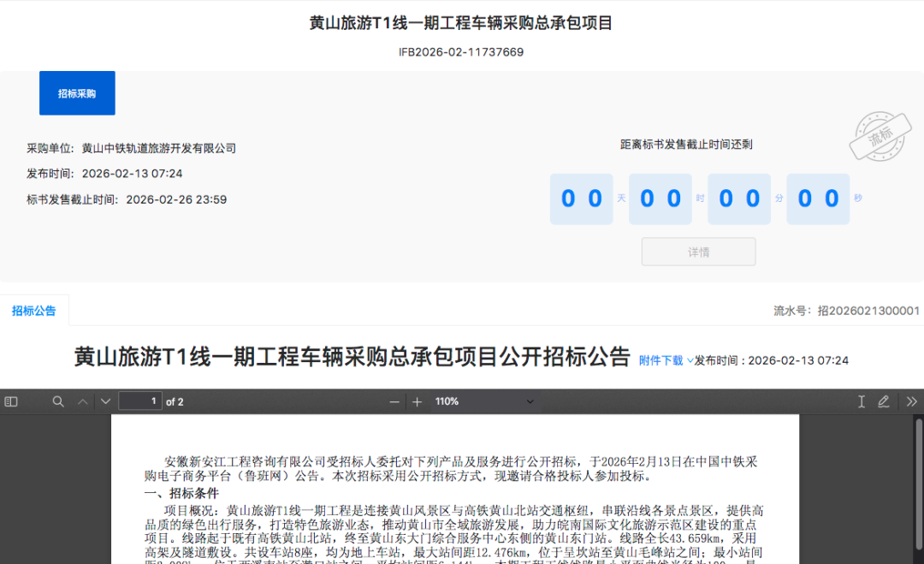Switch to the 招标公告 tab
The image size is (924, 564).
tap(34, 311)
